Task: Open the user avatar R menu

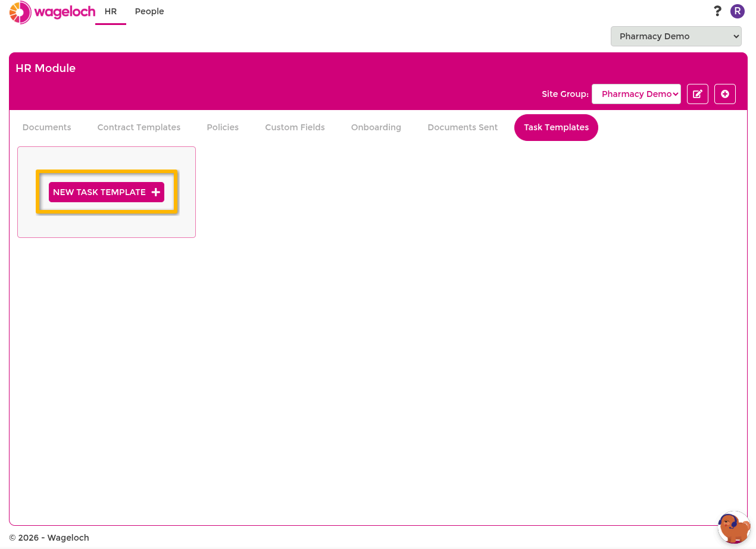Action: point(738,11)
